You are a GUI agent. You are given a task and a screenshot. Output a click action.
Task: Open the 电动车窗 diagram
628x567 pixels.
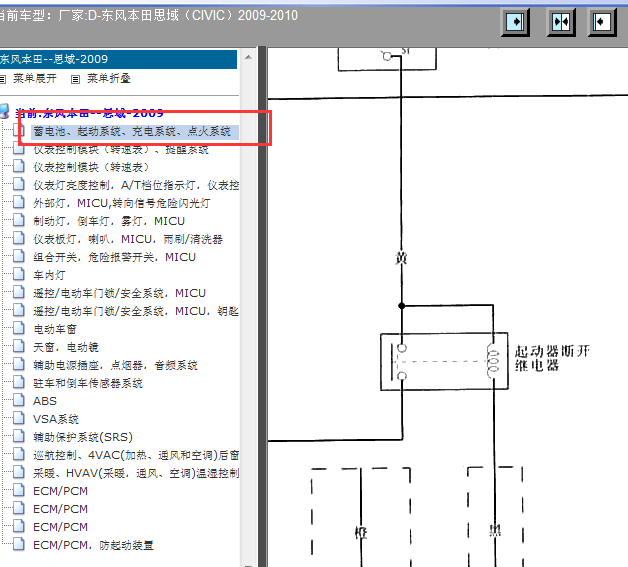pyautogui.click(x=54, y=329)
